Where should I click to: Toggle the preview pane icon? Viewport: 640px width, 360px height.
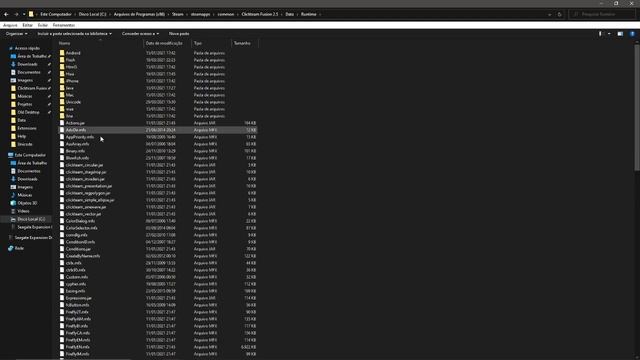(x=620, y=34)
